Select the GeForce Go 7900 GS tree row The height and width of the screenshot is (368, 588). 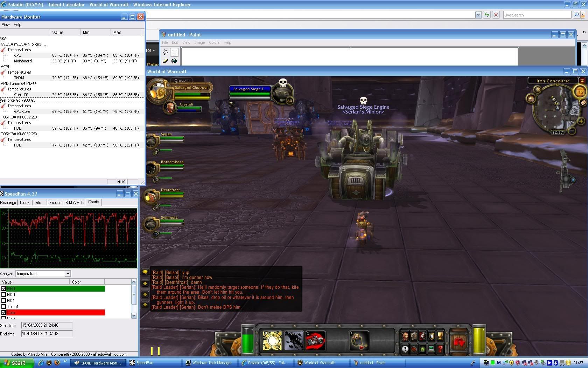[x=72, y=100]
